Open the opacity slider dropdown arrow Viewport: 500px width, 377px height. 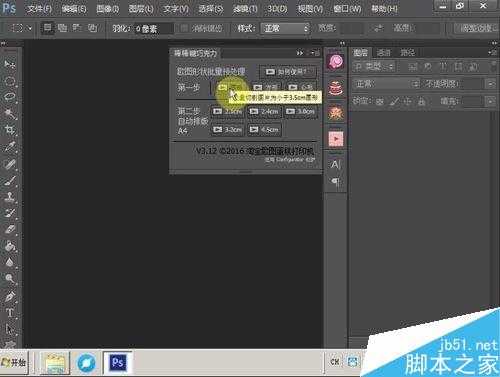[x=490, y=84]
